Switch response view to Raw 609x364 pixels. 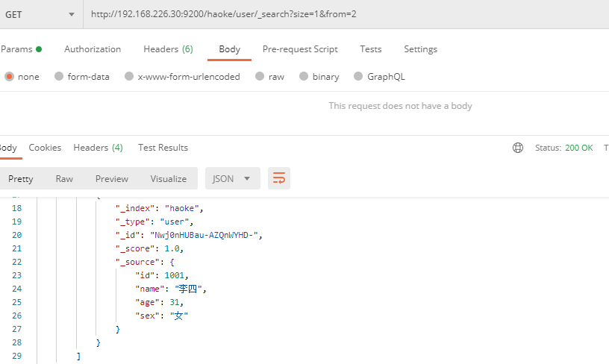(x=64, y=178)
